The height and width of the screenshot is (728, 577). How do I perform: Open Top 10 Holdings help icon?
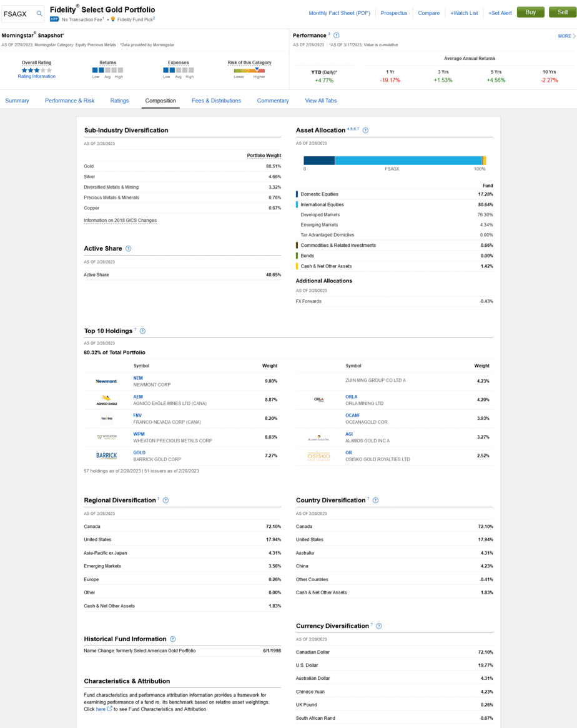(142, 331)
